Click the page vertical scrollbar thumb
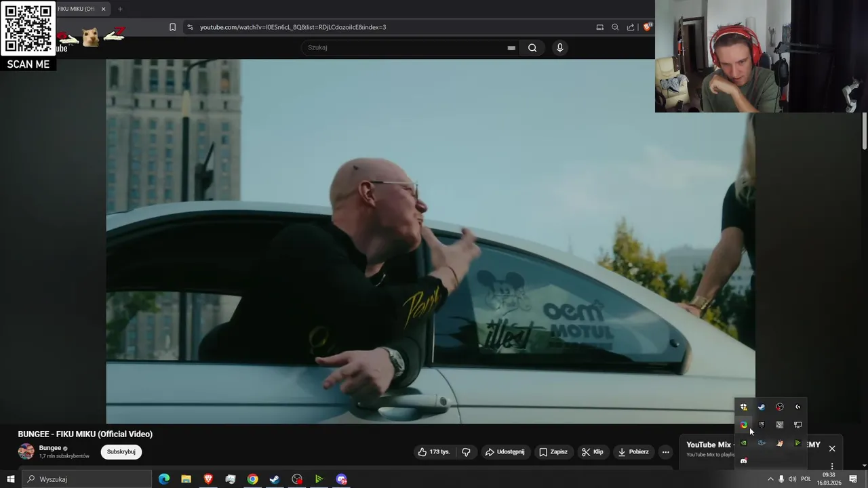Viewport: 868px width, 488px height. coord(865,131)
